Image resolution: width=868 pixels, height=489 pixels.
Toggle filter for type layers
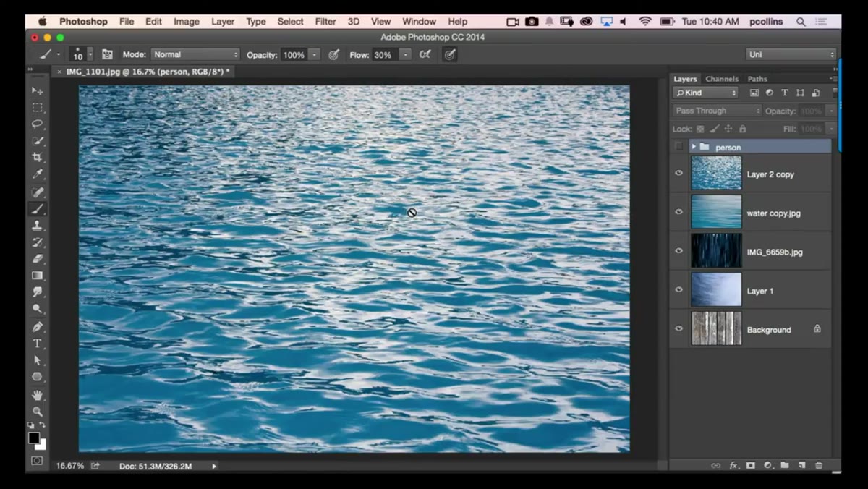click(x=785, y=93)
